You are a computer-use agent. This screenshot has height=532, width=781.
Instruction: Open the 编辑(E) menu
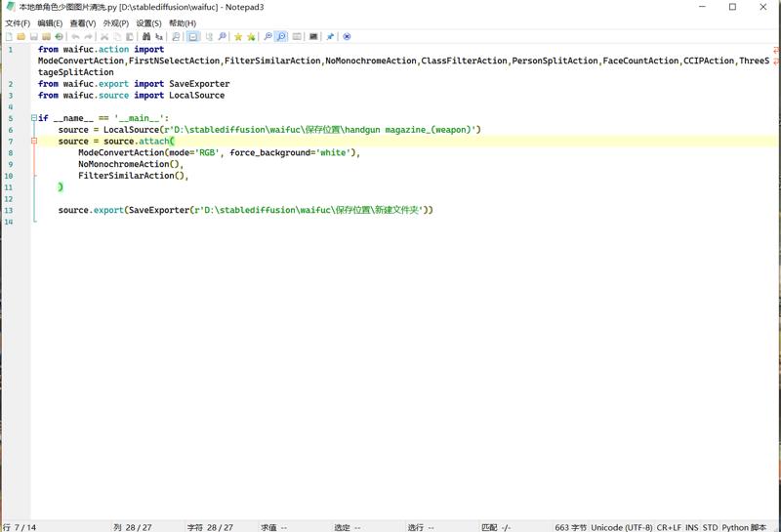coord(51,23)
